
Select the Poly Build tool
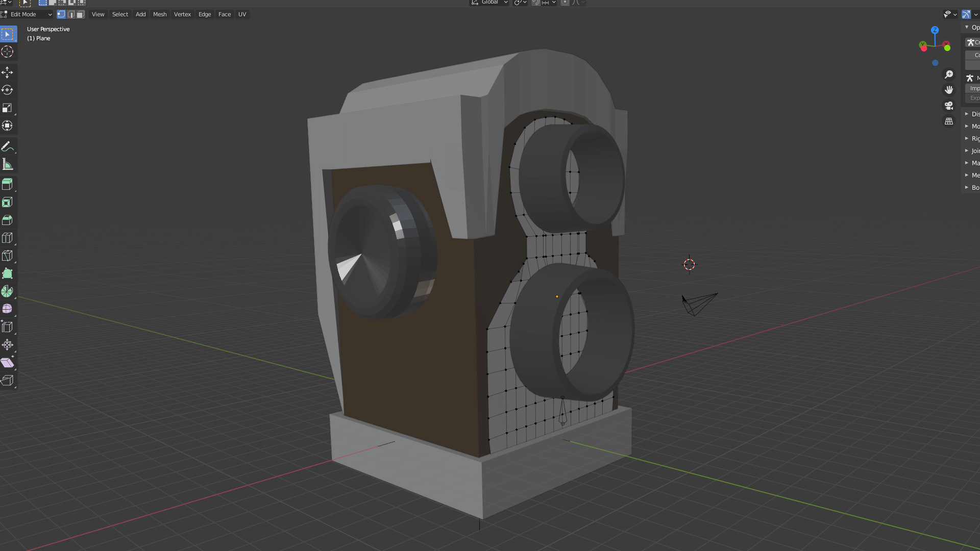click(x=8, y=274)
